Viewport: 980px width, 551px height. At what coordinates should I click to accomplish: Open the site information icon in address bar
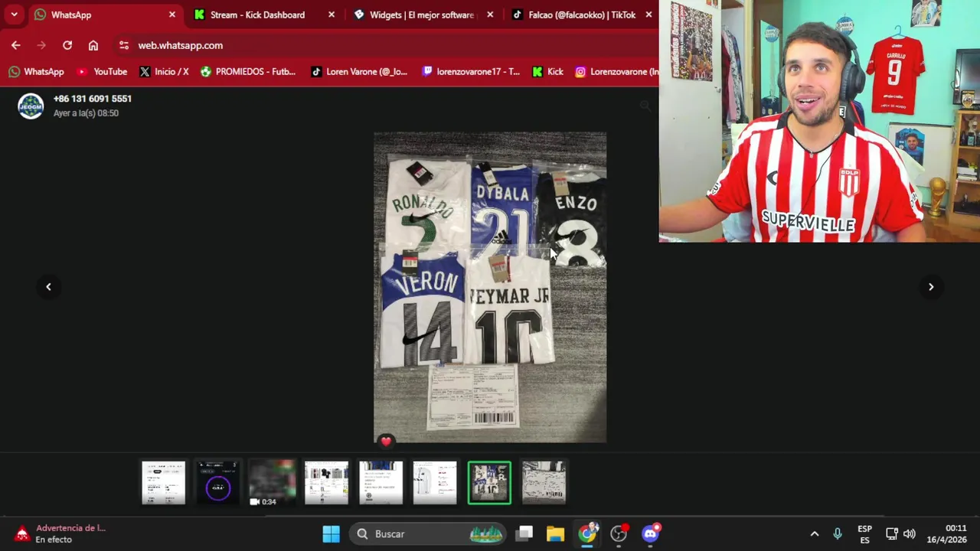[x=124, y=45]
